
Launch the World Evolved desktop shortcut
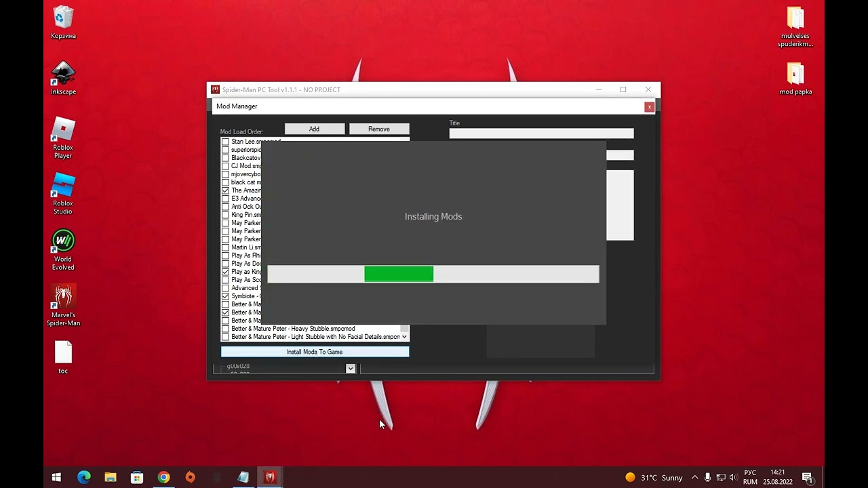tap(63, 249)
